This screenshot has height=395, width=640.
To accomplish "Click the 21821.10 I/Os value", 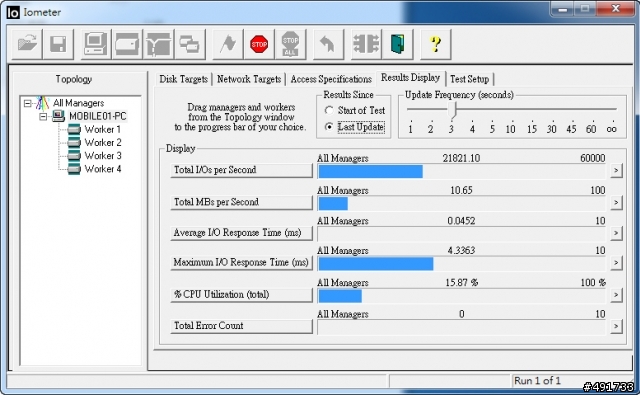I will pos(461,158).
